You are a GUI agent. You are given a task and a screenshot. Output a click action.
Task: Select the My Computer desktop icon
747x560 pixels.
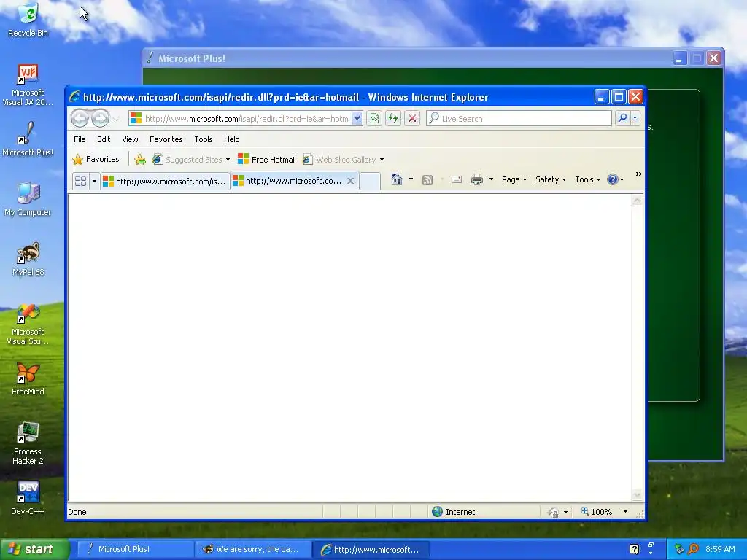click(x=28, y=199)
